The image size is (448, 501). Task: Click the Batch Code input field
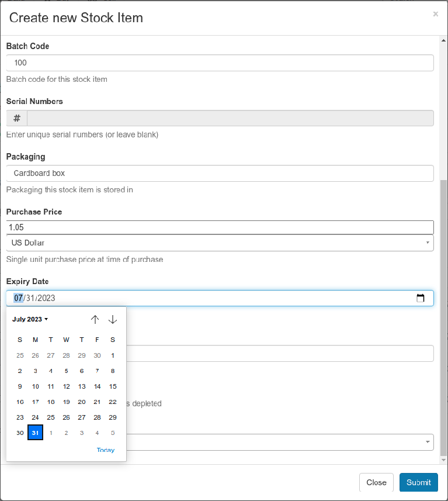220,63
